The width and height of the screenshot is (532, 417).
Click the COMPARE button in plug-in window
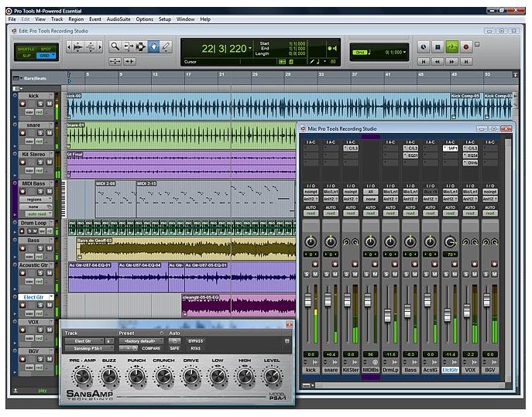151,348
